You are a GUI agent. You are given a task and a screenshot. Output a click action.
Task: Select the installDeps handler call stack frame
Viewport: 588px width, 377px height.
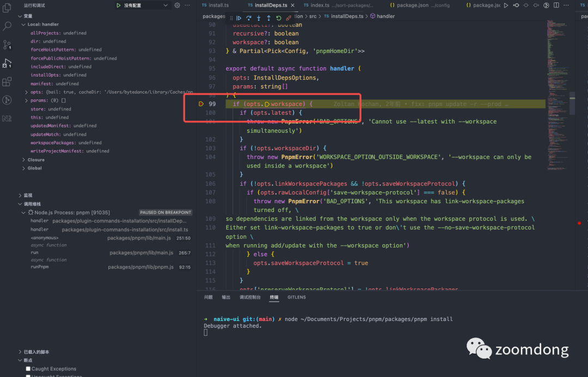pos(109,221)
